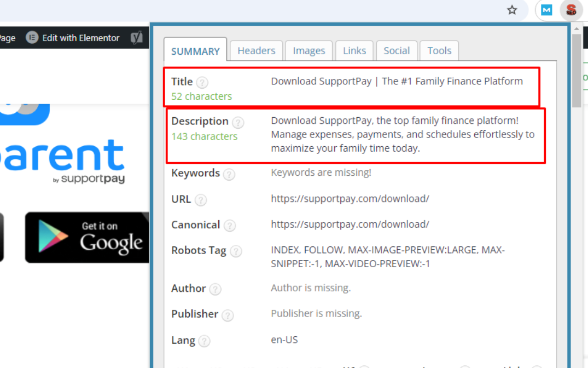Open the Images tab

[x=309, y=50]
